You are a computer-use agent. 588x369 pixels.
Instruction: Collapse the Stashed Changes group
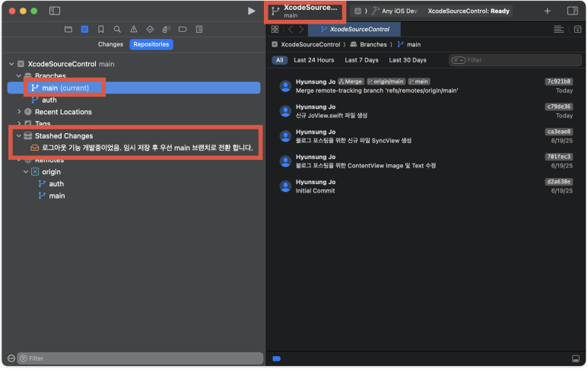(19, 135)
